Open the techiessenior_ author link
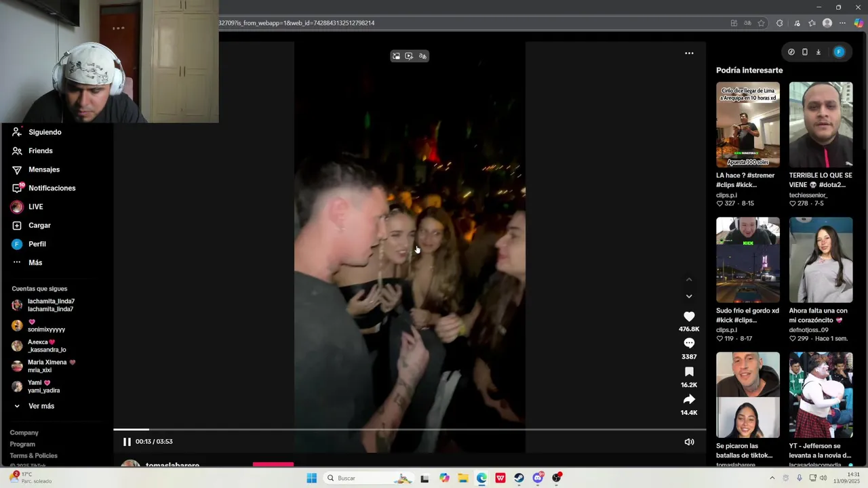 [x=808, y=195]
